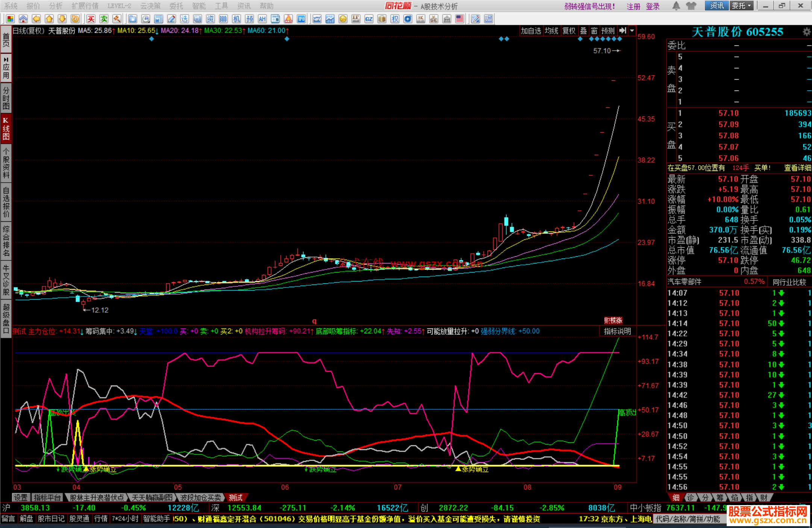Click the US flag market icon
812x528 pixels.
[459, 19]
